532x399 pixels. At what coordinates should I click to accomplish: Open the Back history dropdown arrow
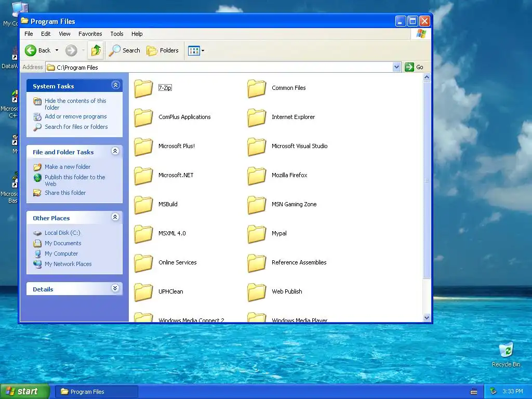[x=57, y=50]
